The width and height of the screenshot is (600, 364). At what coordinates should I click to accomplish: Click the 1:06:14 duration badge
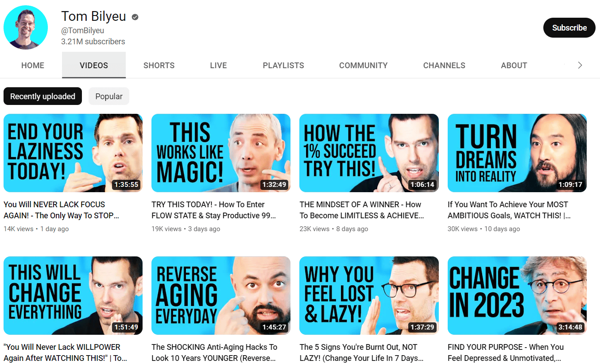tap(422, 184)
